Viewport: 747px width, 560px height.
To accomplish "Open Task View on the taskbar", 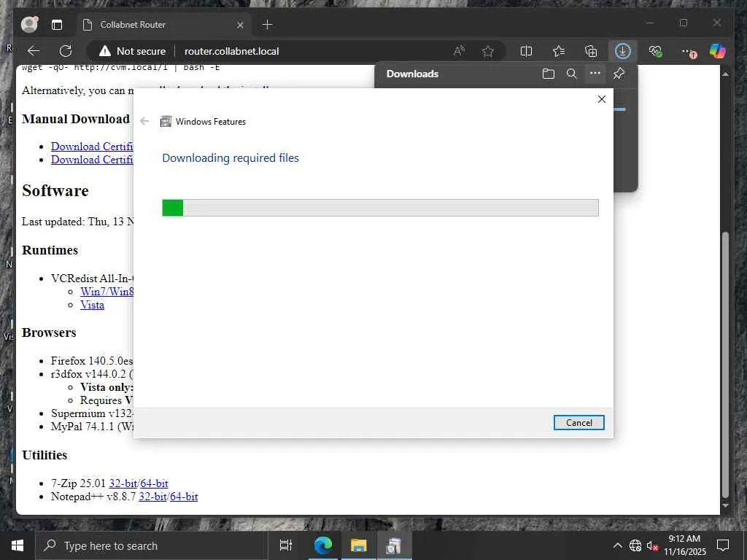I will 286,545.
